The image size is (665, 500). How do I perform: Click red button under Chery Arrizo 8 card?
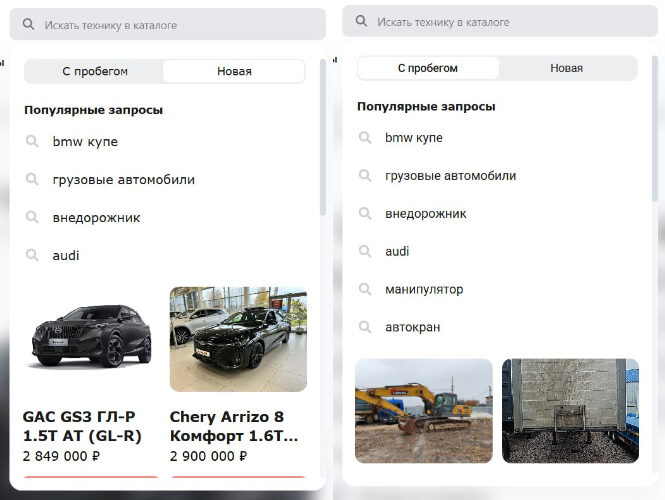click(238, 477)
